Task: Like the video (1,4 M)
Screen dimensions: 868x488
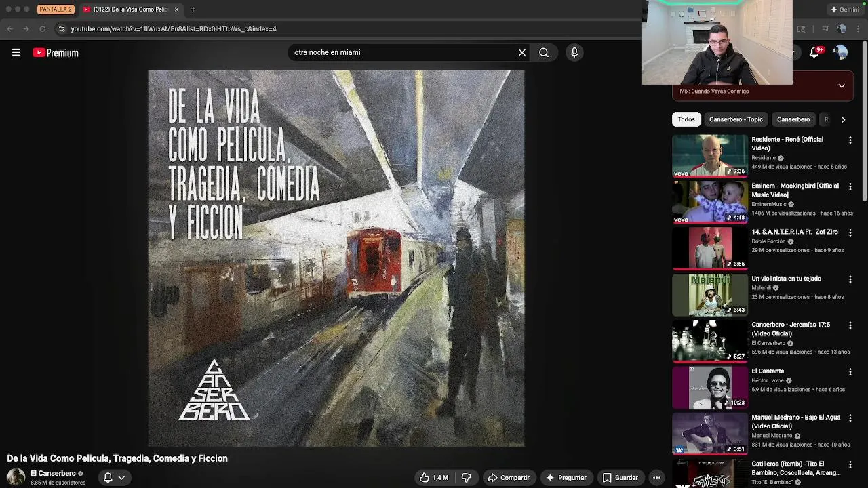Action: (x=433, y=478)
